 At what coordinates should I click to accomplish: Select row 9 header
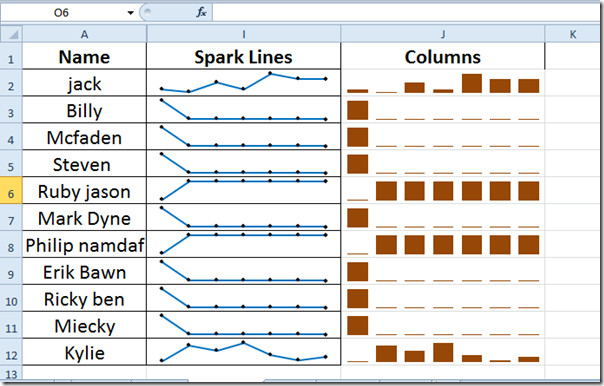tap(11, 272)
